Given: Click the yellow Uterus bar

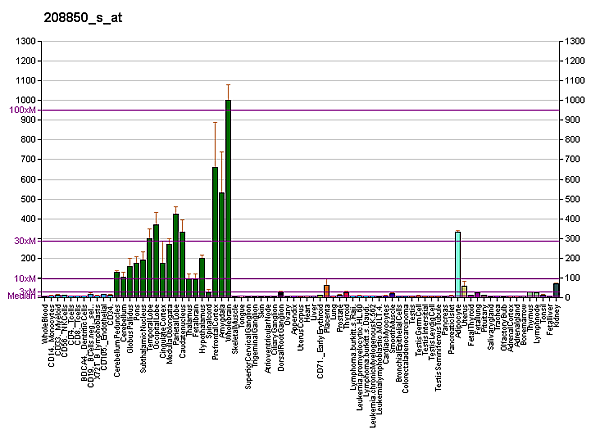Looking at the screenshot, I should click(463, 291).
